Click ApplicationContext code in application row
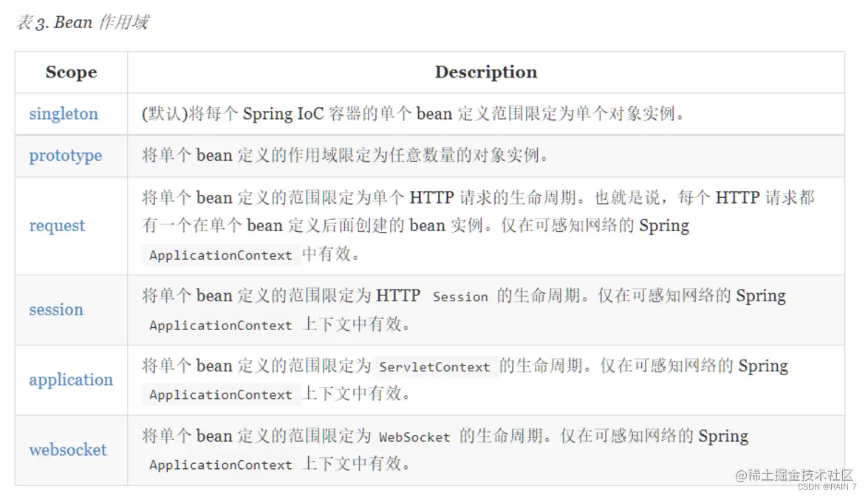The width and height of the screenshot is (868, 497). tap(221, 394)
